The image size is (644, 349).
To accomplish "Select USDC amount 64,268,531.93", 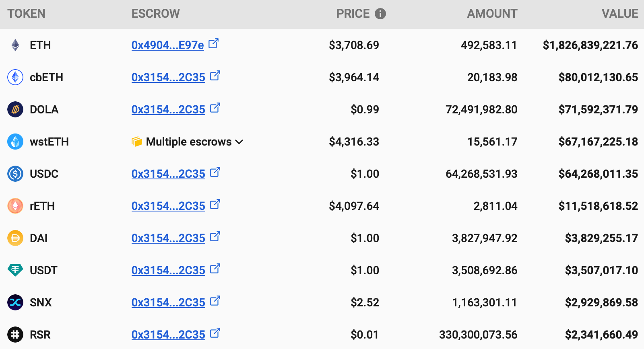I will [481, 174].
